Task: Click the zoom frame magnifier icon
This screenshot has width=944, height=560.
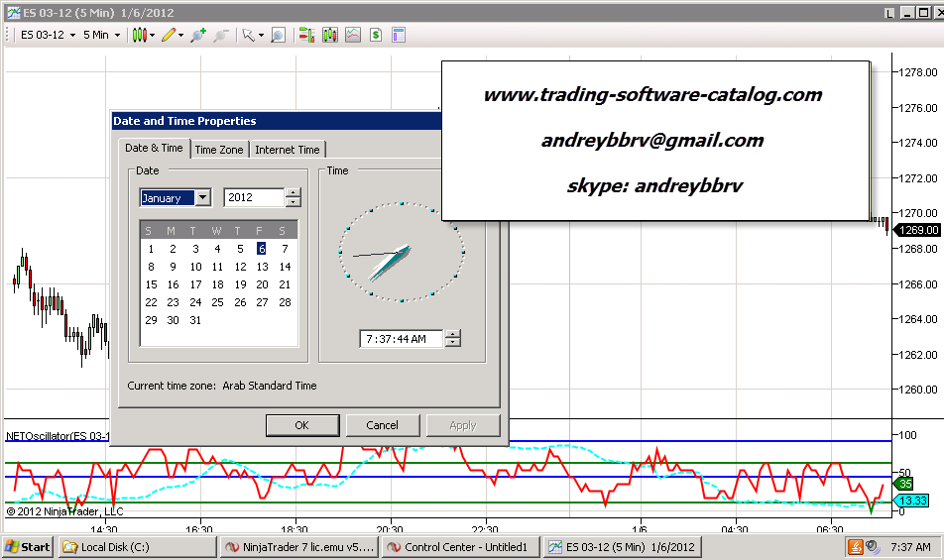Action: [x=278, y=35]
